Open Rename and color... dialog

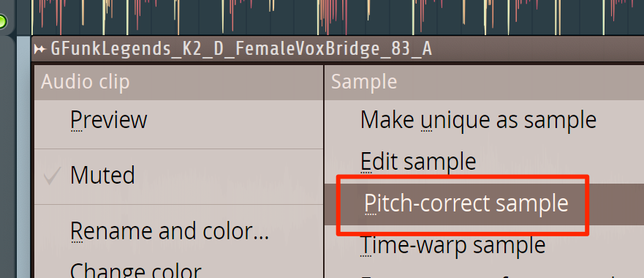(x=170, y=231)
